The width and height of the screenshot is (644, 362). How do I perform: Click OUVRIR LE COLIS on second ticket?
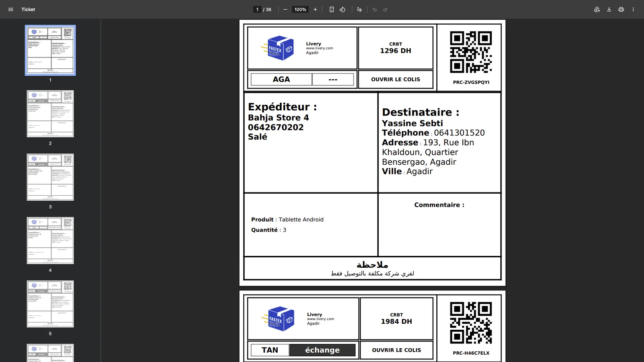(396, 350)
